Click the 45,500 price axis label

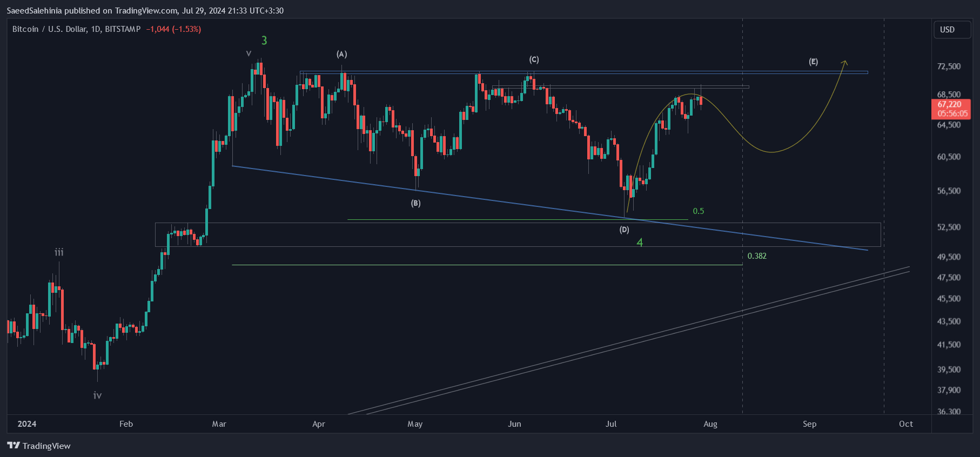click(x=949, y=298)
